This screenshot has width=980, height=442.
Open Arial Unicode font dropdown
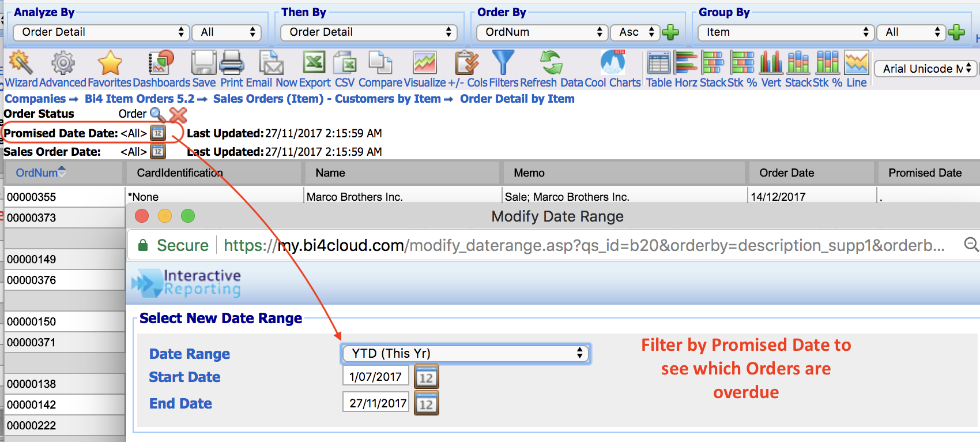pos(926,69)
